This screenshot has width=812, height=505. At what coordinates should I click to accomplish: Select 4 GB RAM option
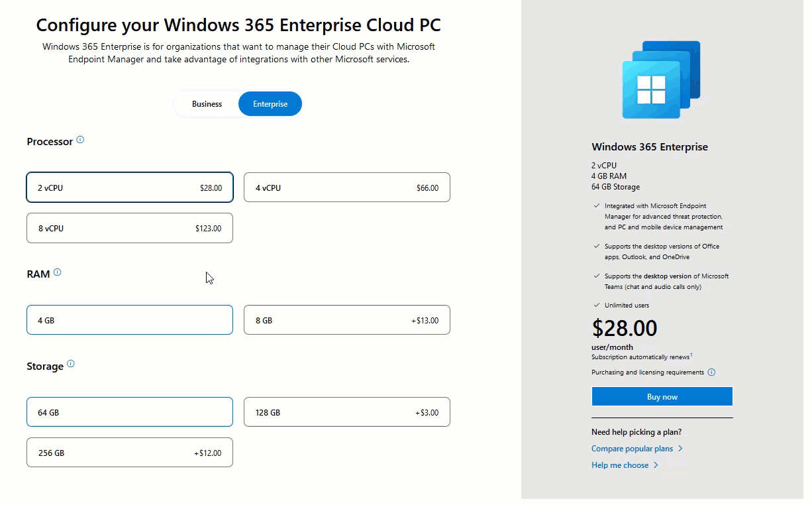pos(130,320)
